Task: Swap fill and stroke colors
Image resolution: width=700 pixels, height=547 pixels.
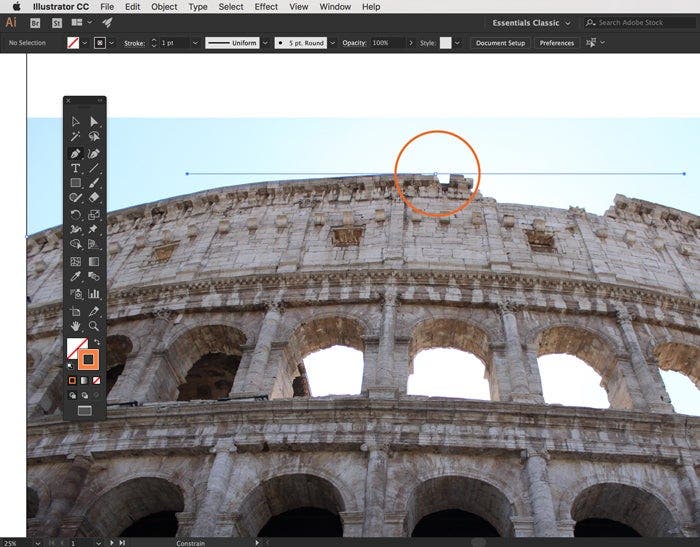Action: point(97,342)
